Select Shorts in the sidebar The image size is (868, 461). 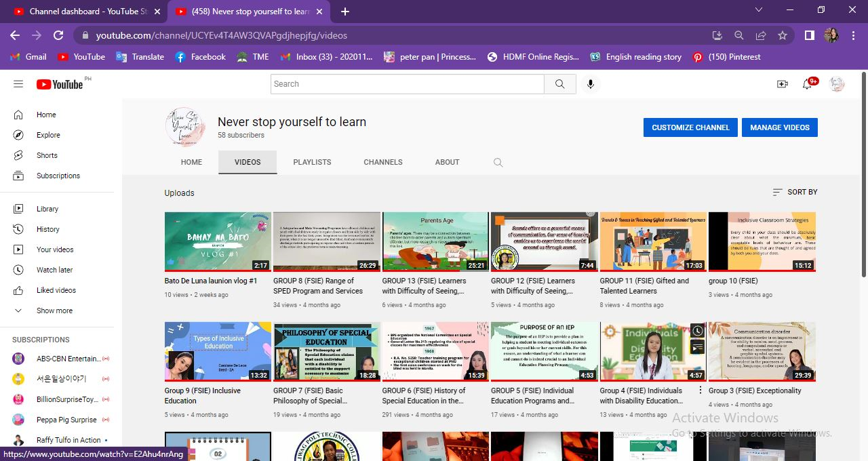click(x=46, y=155)
